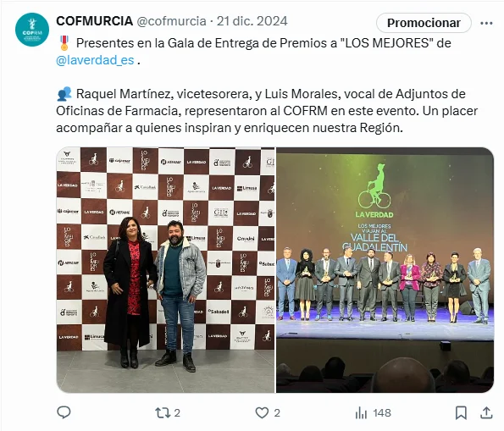Click the retweet count number 2
Image resolution: width=504 pixels, height=431 pixels.
(177, 413)
